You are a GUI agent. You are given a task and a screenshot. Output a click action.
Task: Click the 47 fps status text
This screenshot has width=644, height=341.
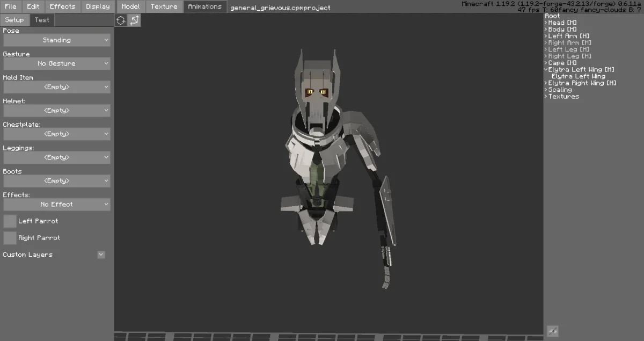point(580,10)
